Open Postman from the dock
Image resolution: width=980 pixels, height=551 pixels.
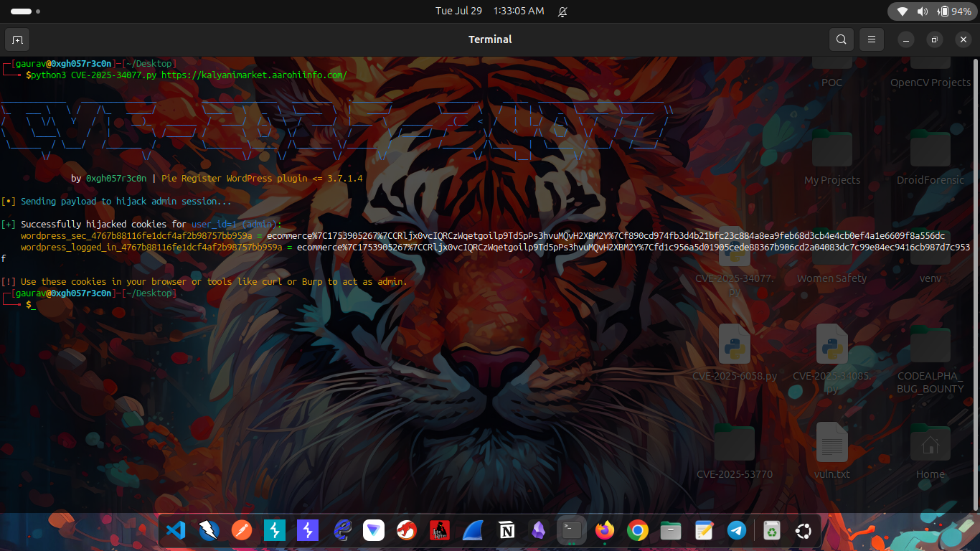tap(242, 530)
